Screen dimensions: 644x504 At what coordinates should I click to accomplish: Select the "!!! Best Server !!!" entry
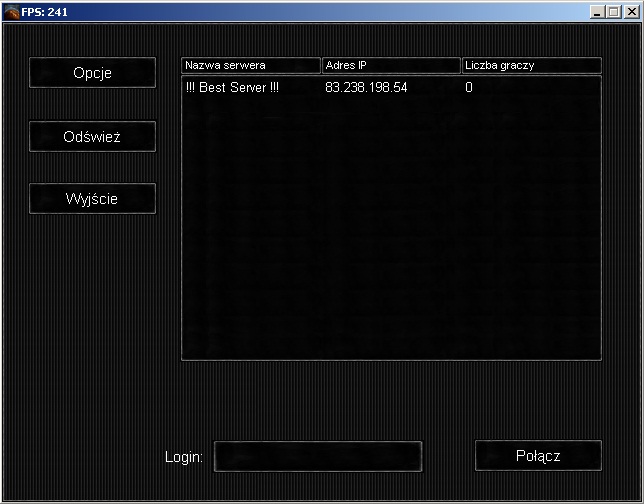pos(232,88)
